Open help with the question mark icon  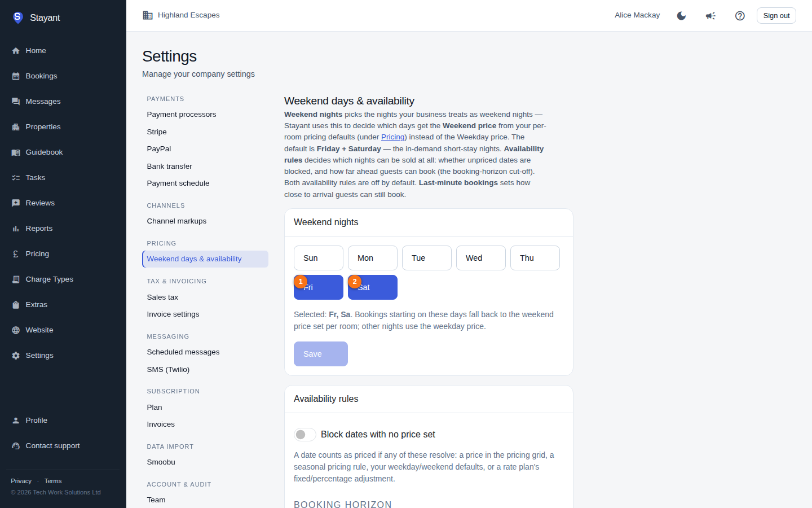pos(740,16)
